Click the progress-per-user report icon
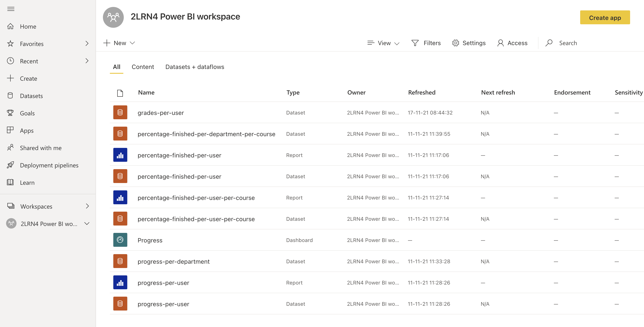This screenshot has width=644, height=327. (120, 282)
